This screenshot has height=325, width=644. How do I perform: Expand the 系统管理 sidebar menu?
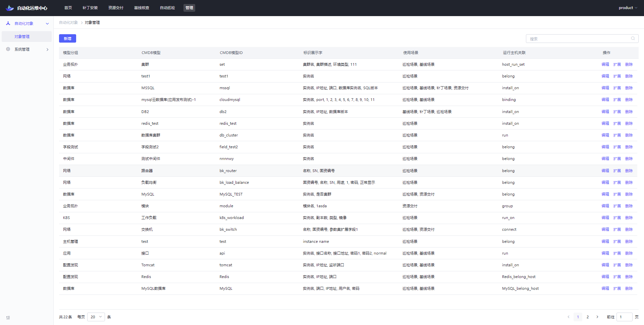pyautogui.click(x=47, y=50)
